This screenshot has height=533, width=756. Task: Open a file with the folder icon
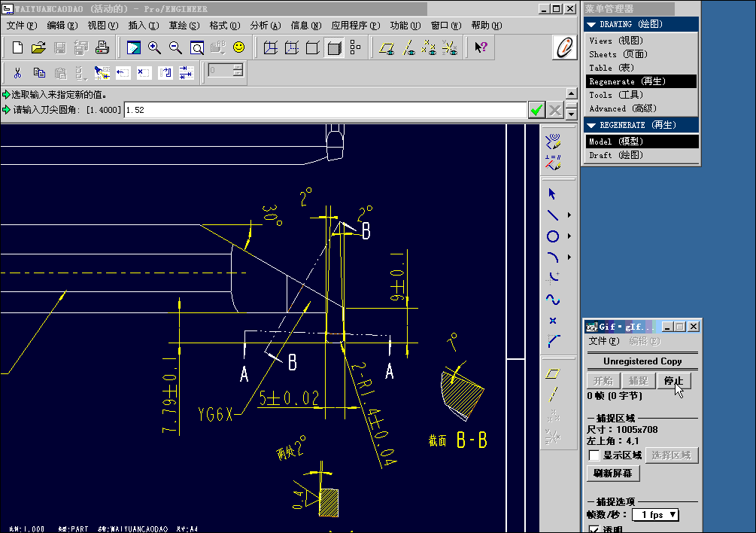[38, 47]
